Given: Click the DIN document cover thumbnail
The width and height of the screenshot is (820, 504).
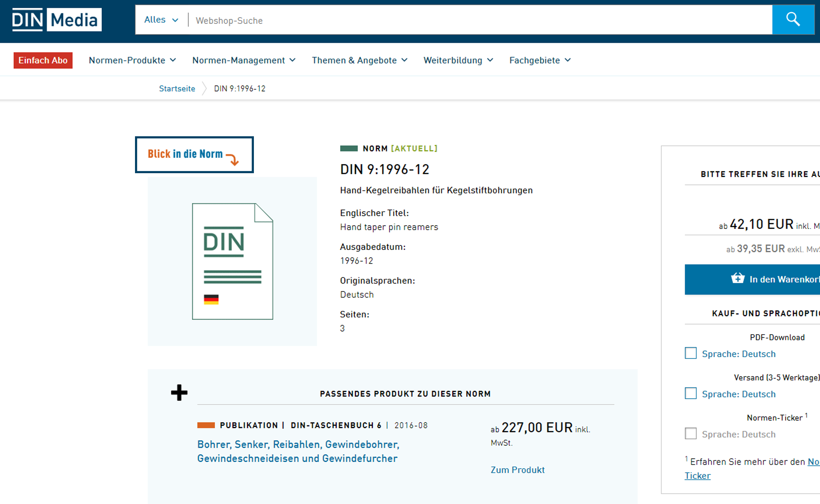Looking at the screenshot, I should click(x=232, y=261).
